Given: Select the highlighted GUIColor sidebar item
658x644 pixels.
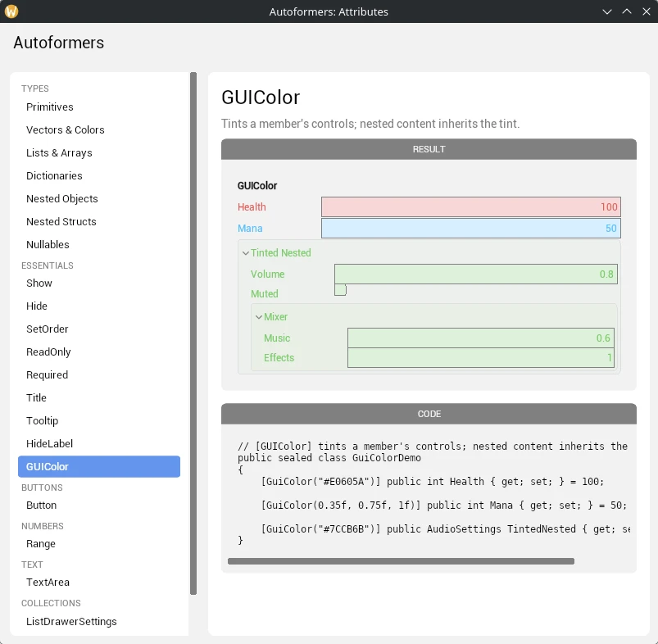Looking at the screenshot, I should point(99,466).
